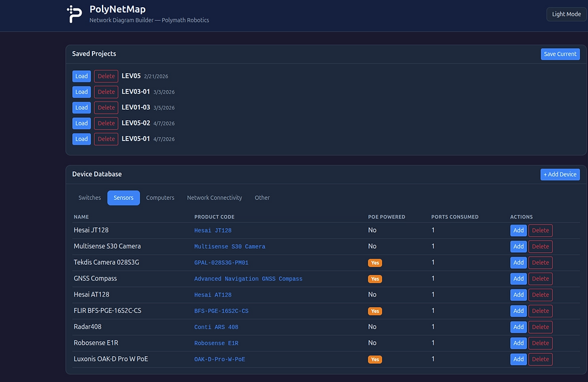Switch to the Switches tab
Viewport: 588px width, 382px height.
(x=89, y=198)
